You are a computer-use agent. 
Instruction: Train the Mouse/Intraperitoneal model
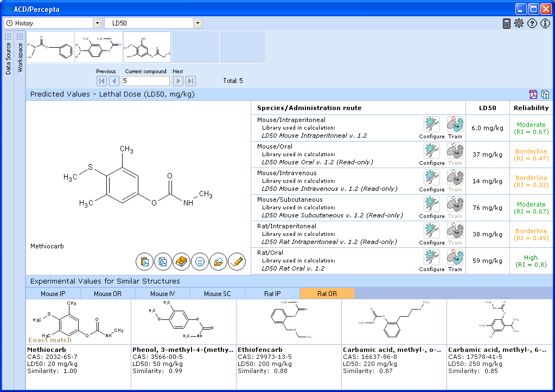[x=455, y=125]
